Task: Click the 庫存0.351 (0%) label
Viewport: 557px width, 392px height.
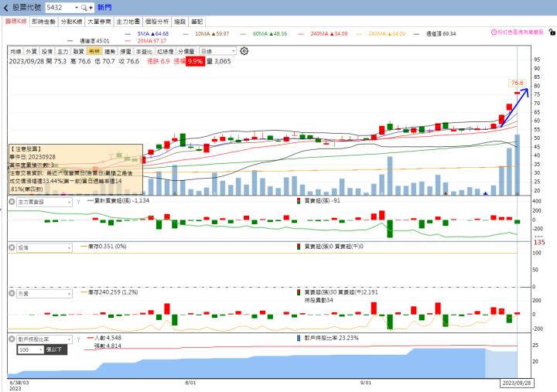Action: [104, 247]
